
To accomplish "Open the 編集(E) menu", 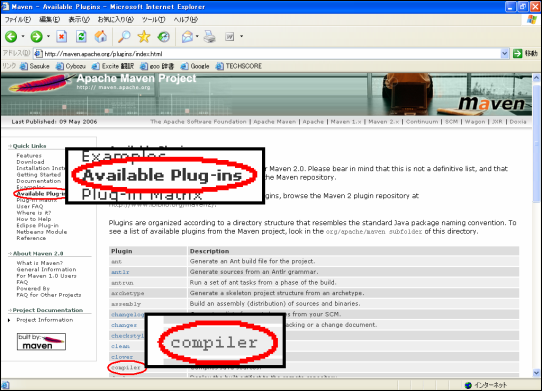I will coord(49,20).
